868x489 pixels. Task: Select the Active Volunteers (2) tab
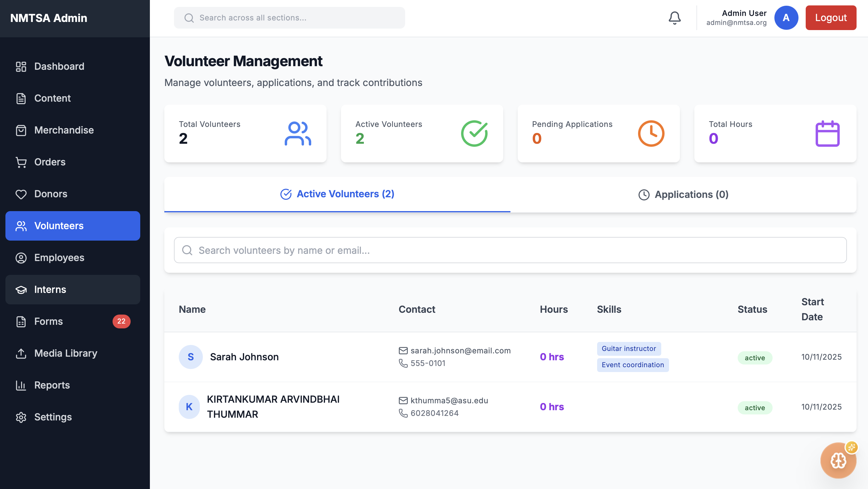pos(337,194)
